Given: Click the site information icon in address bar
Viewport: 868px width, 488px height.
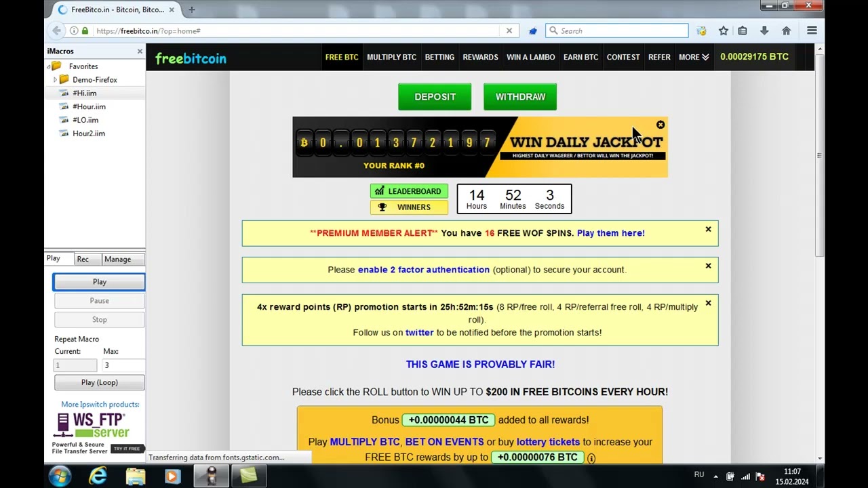Looking at the screenshot, I should pyautogui.click(x=74, y=30).
